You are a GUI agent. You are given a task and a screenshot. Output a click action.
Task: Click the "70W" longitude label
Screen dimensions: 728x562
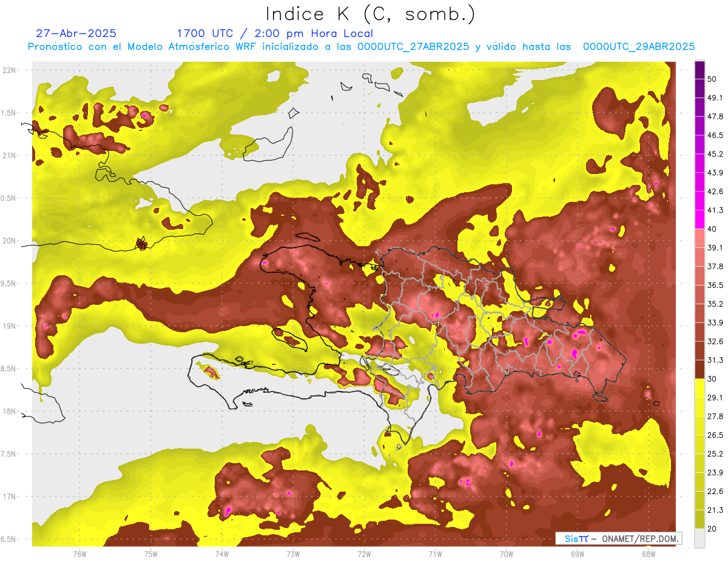[506, 554]
